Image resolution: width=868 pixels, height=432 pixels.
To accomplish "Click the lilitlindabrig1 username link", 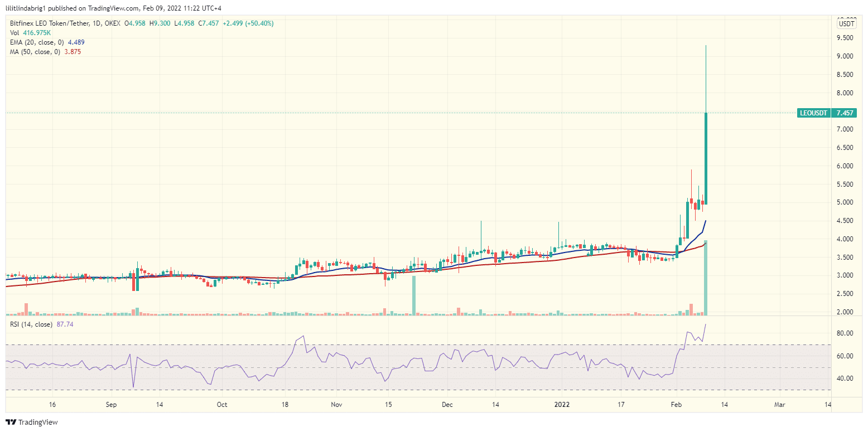I will [25, 8].
